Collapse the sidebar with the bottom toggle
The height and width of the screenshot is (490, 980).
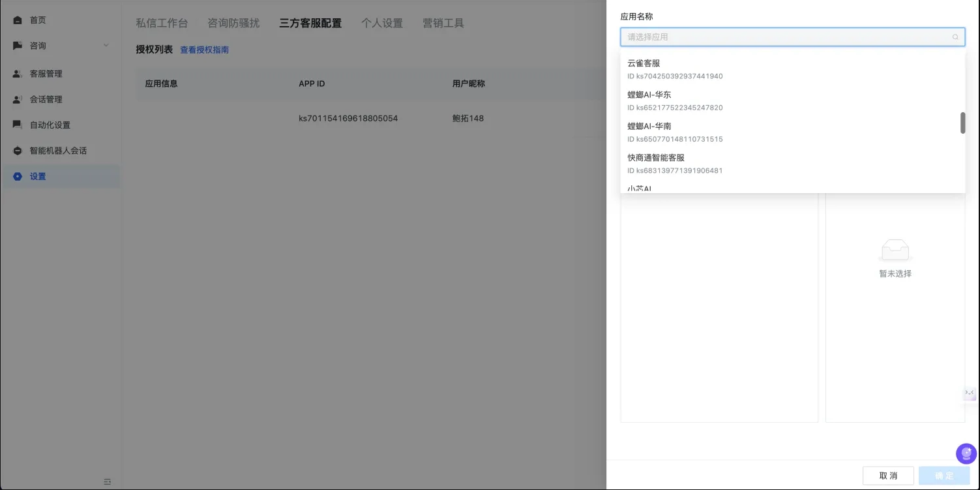[x=108, y=481]
